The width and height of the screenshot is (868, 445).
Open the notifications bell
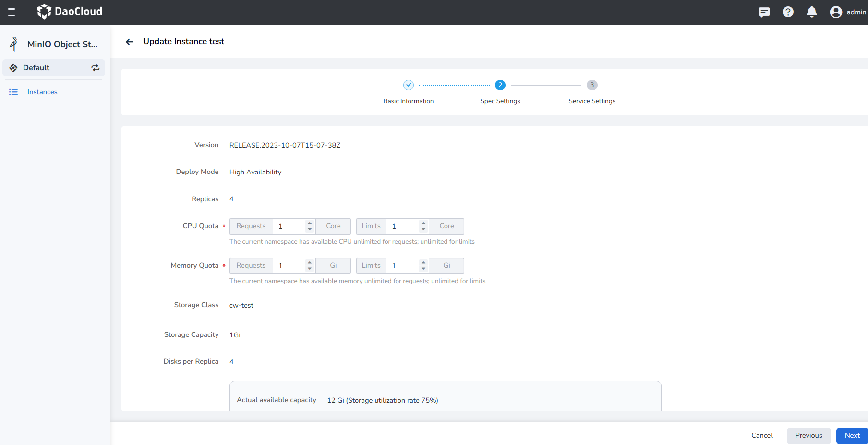pyautogui.click(x=811, y=12)
